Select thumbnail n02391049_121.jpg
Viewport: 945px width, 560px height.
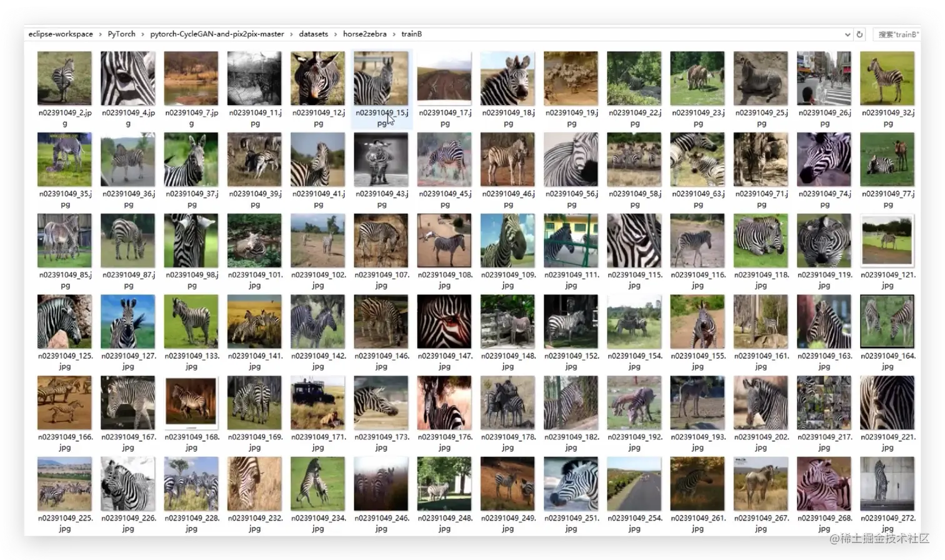[x=887, y=241]
